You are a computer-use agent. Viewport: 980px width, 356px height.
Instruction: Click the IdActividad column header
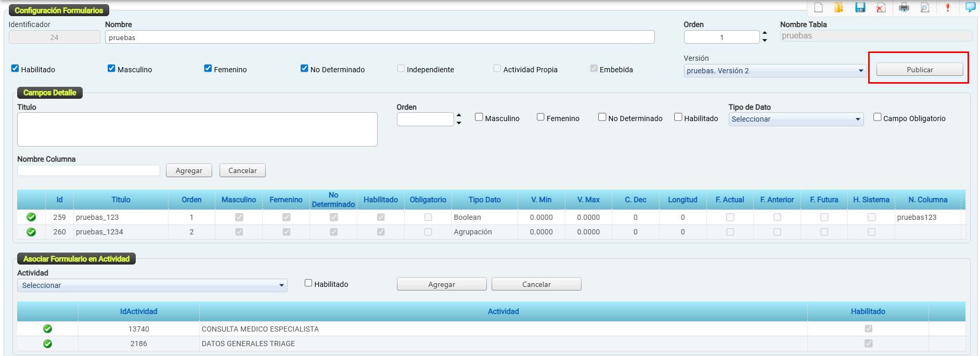coord(138,311)
